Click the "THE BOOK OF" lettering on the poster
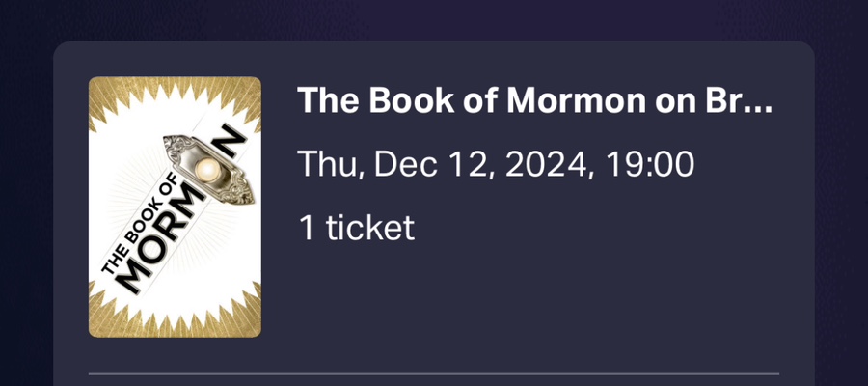The image size is (868, 386). tap(140, 224)
